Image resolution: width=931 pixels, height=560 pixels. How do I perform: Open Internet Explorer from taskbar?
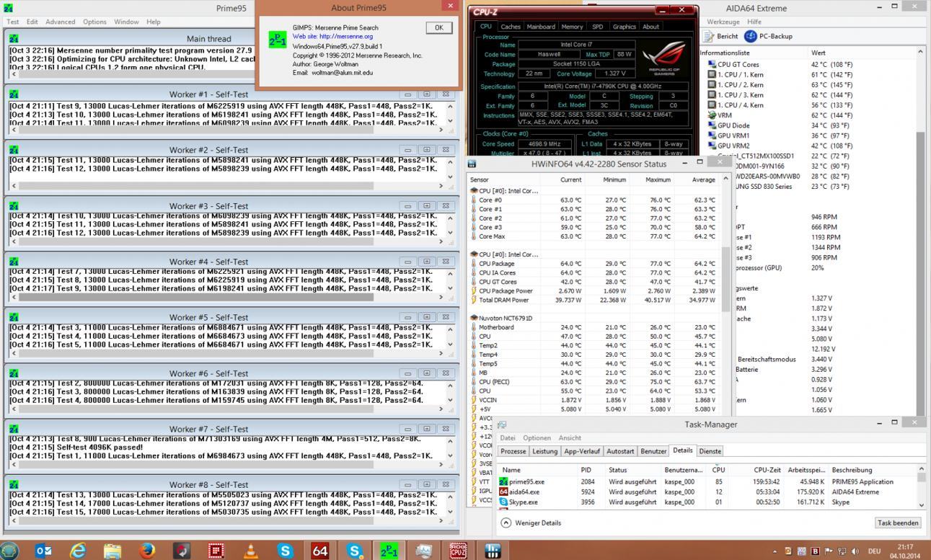coord(78,551)
